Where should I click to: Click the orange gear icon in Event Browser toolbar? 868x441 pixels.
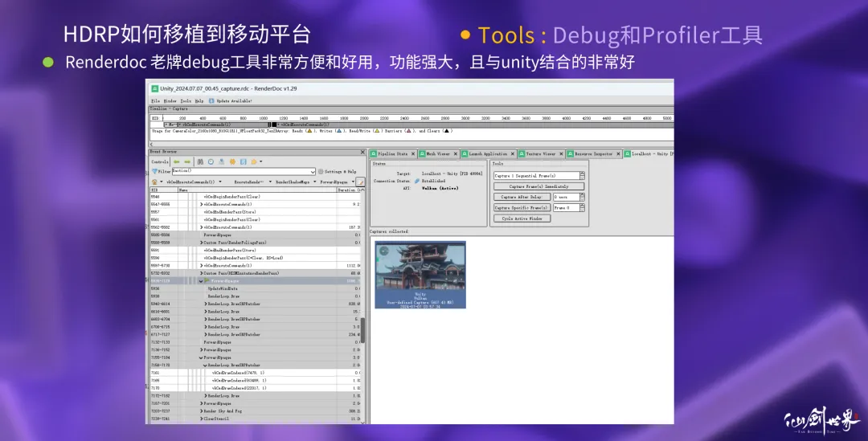coord(232,161)
